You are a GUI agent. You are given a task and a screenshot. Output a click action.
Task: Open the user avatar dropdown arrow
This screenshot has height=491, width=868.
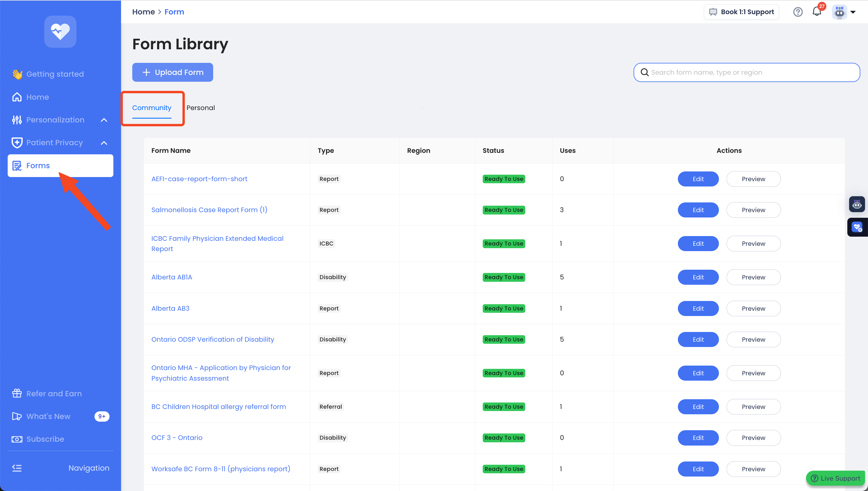pyautogui.click(x=853, y=12)
